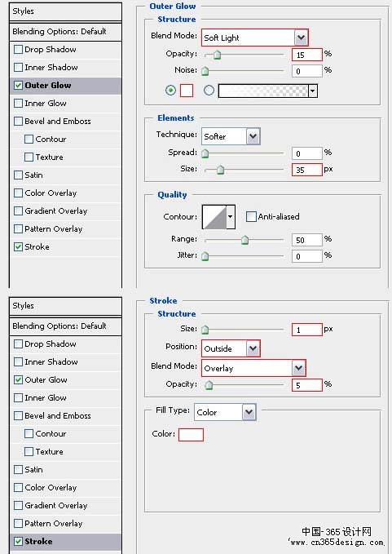Screen dimensions: 392x554
Task: Tick Pattern Overlay checkbox in Stroke dialog
Action: point(19,523)
